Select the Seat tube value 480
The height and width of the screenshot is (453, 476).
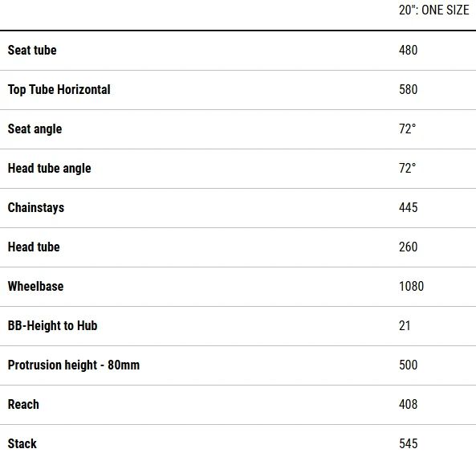(408, 50)
